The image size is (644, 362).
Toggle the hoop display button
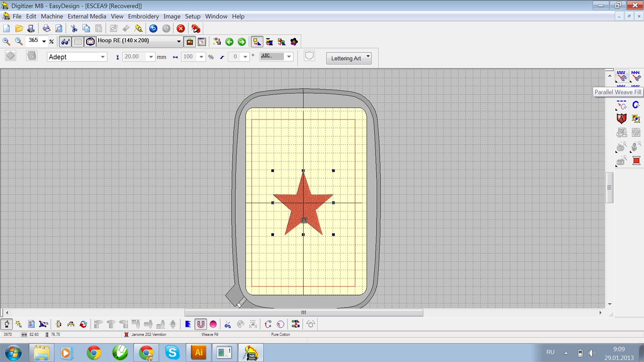click(x=90, y=42)
